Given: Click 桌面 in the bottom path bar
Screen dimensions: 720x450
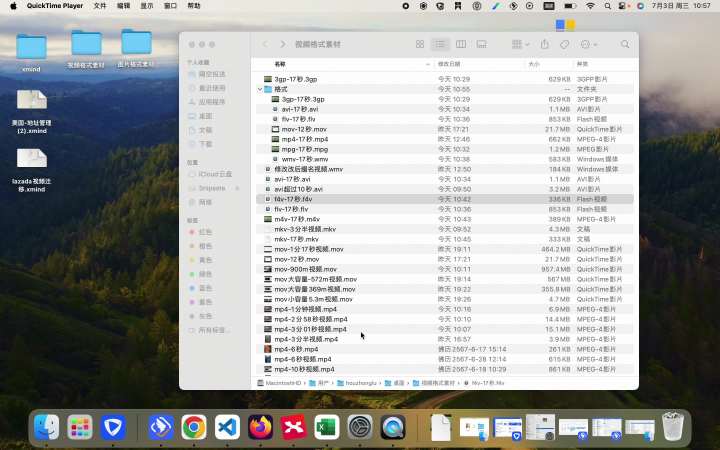Looking at the screenshot, I should 397,383.
